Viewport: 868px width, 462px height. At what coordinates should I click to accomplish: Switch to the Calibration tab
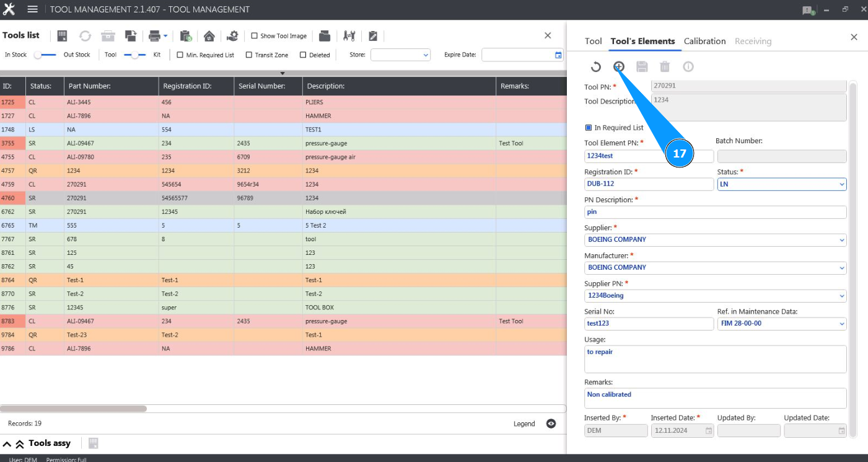pos(704,41)
